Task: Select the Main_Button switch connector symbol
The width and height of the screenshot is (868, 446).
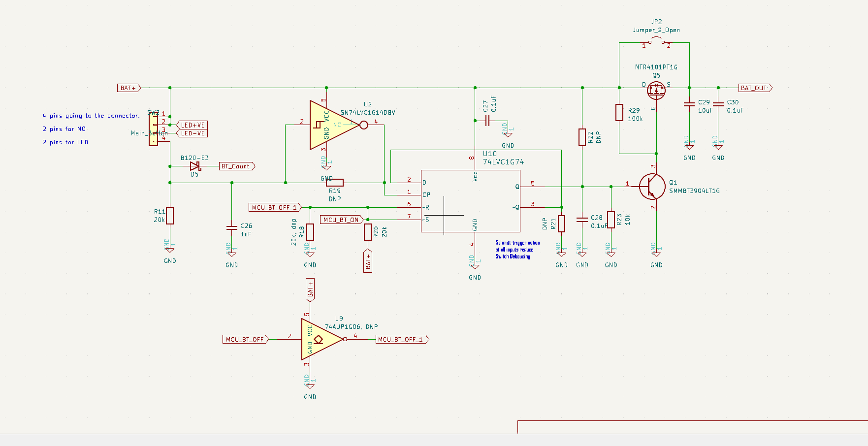Action: pos(154,128)
